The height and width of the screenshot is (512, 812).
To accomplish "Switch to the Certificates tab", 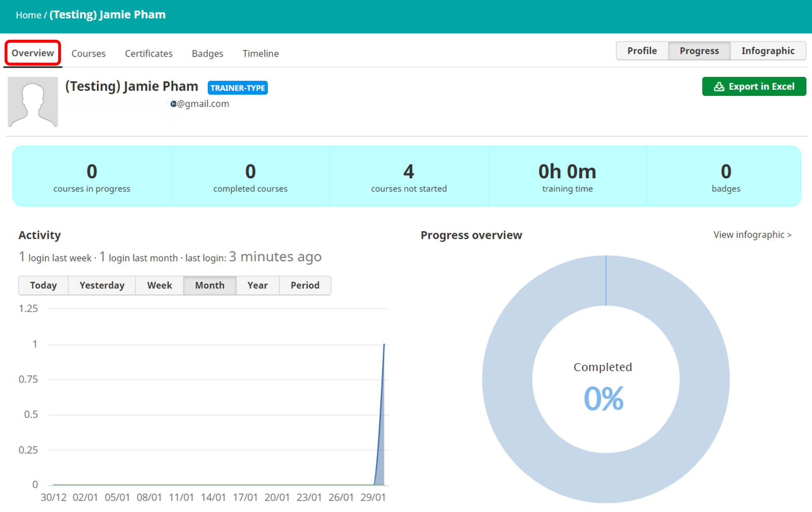I will coord(148,54).
